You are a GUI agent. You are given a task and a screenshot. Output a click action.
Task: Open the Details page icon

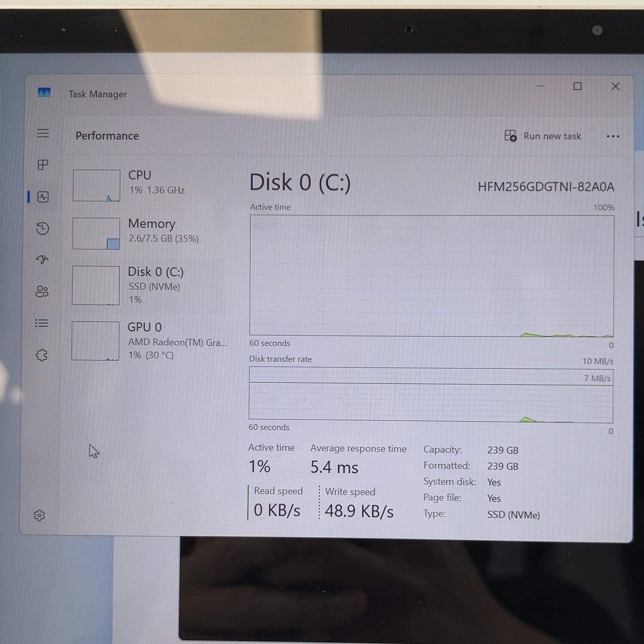click(42, 323)
